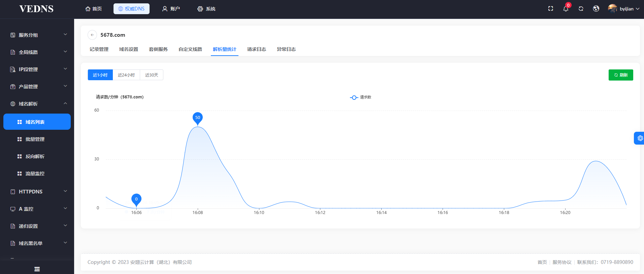Switch to 域名设置 tab
Screen dimensions: 644x274
(129, 49)
